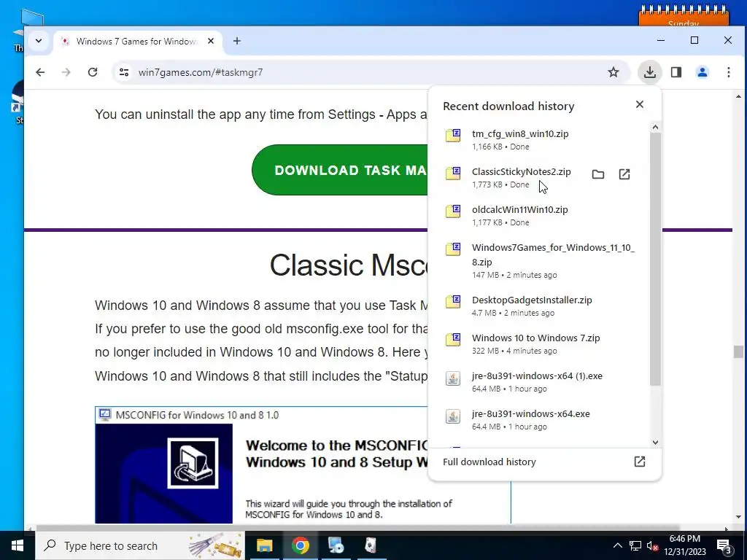Image resolution: width=747 pixels, height=560 pixels.
Task: Click download list scroll-up arrow
Action: (655, 127)
